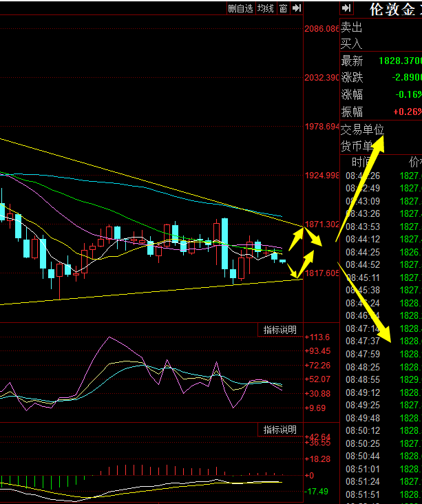422x504 pixels.
Task: Click the 涨跌 label
Action: tap(352, 78)
